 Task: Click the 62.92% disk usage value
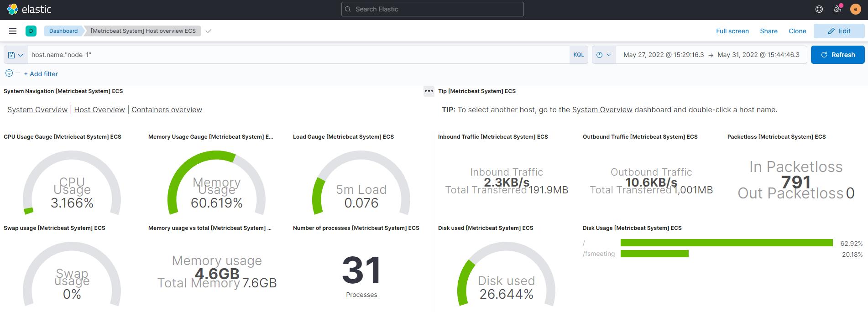851,244
